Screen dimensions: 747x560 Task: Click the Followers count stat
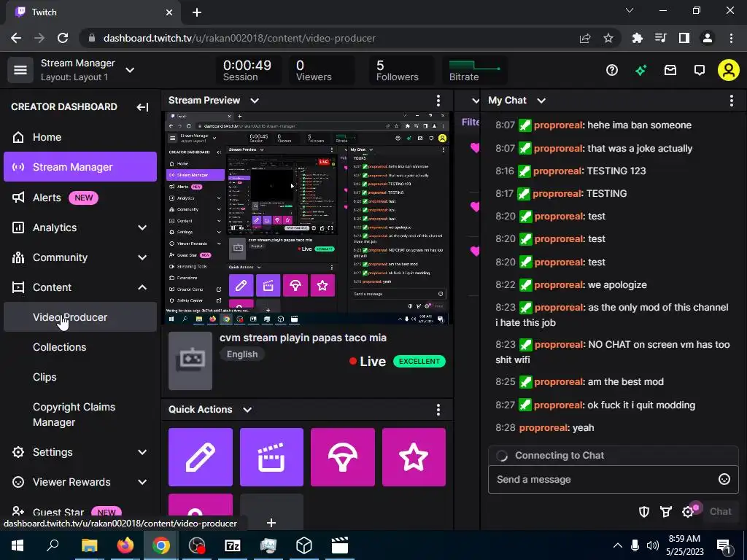(402, 71)
